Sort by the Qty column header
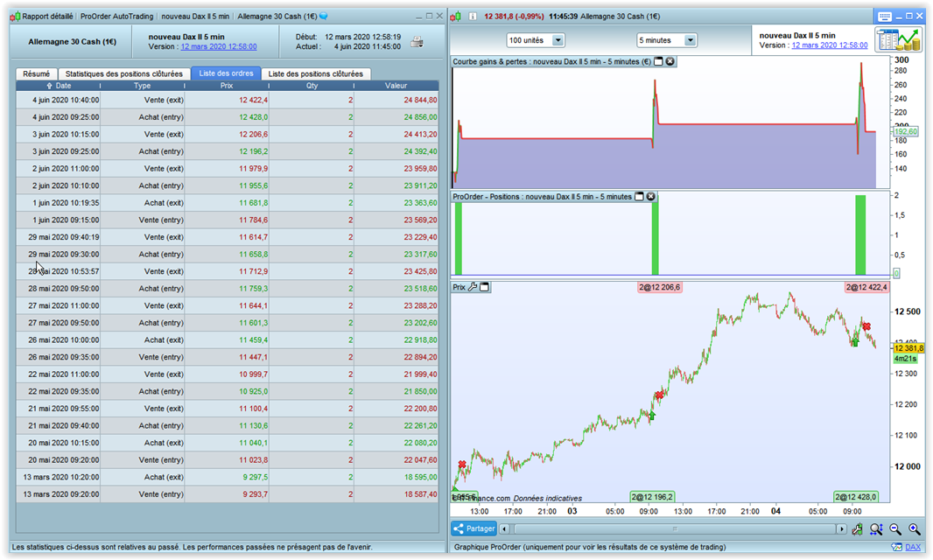 point(312,86)
